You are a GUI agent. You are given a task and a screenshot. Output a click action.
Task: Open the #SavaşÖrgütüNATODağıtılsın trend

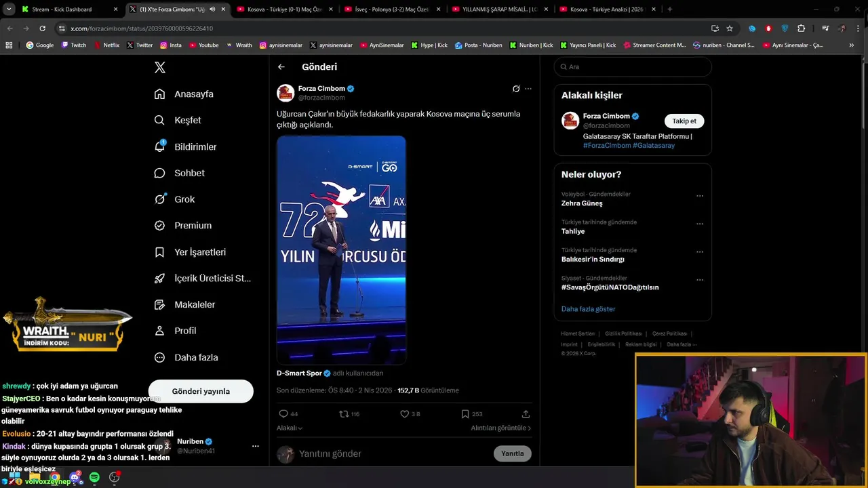(x=610, y=287)
